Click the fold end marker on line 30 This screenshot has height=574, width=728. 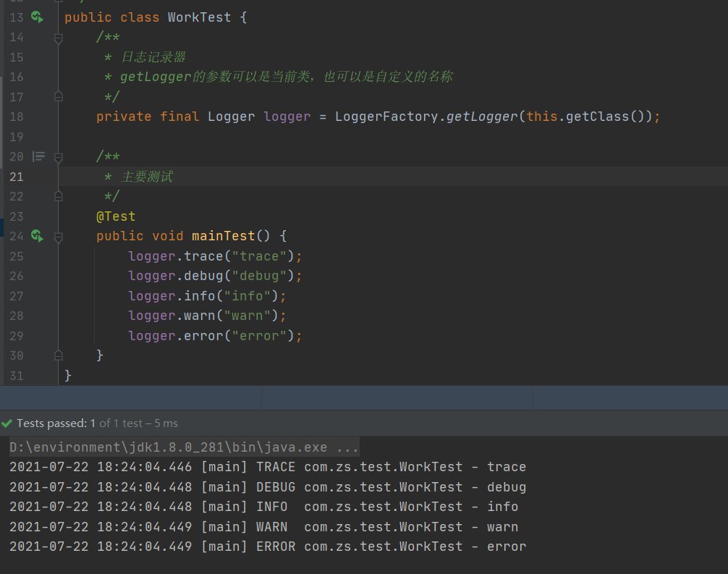pos(59,355)
